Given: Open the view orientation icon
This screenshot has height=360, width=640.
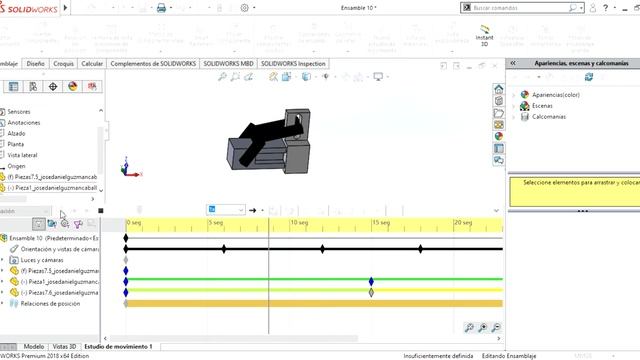Looking at the screenshot, I should tap(286, 76).
